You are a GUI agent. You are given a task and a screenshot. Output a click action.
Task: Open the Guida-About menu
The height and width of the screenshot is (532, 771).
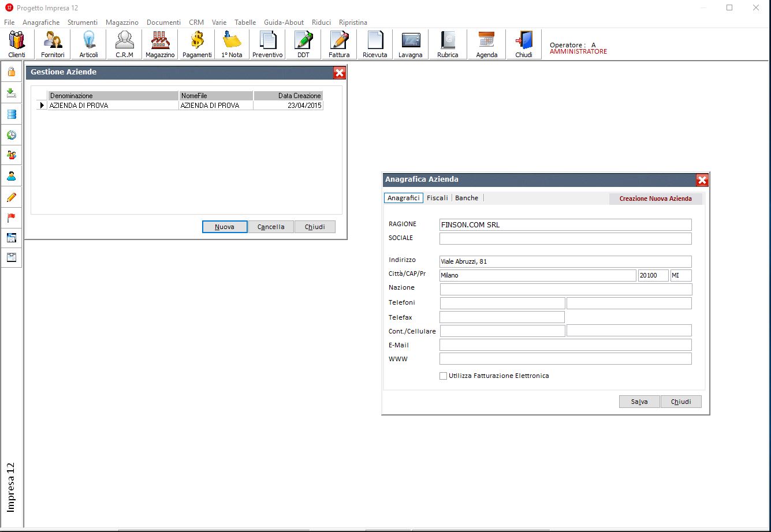(x=284, y=23)
